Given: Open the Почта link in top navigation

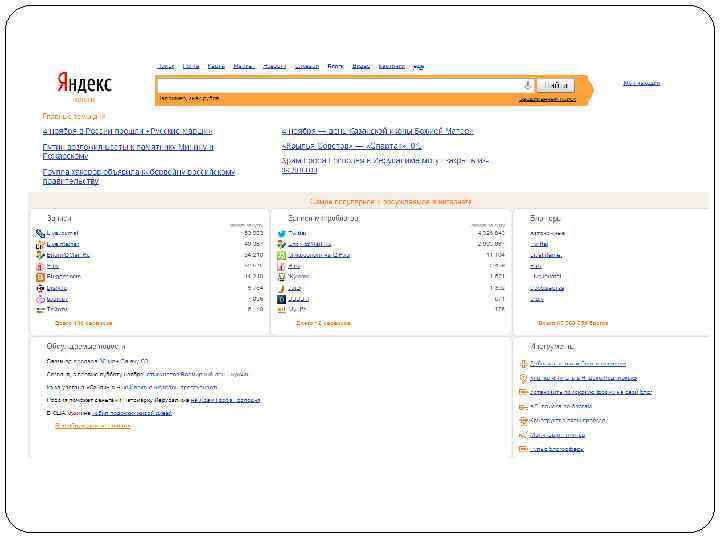Looking at the screenshot, I should (x=191, y=67).
